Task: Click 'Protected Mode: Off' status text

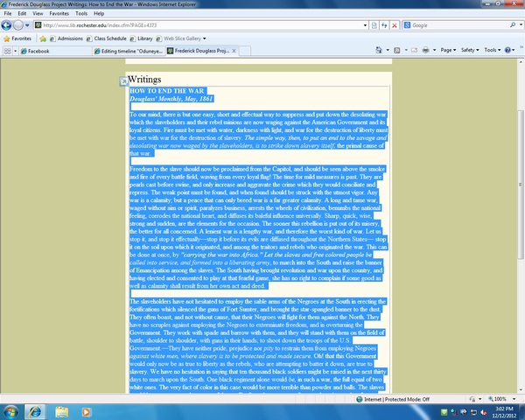Action: tap(407, 399)
